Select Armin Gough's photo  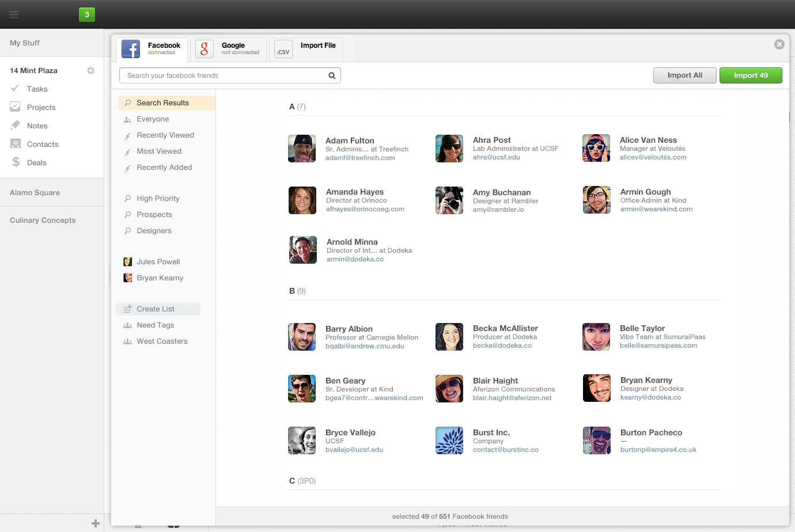597,200
